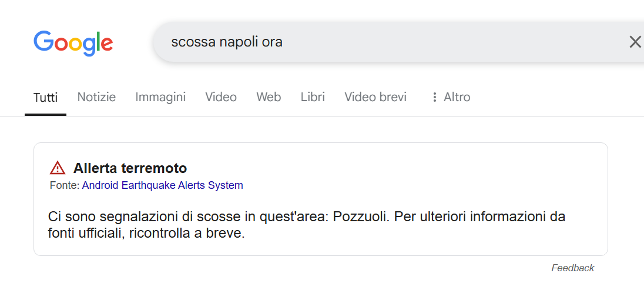
Task: Clear the search query with the X
Action: [x=635, y=42]
